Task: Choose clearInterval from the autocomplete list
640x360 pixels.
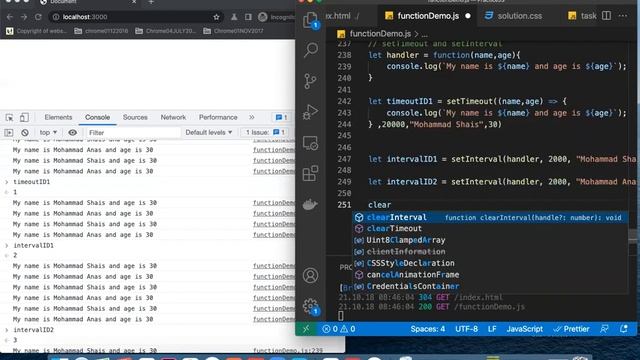Action: click(x=490, y=218)
